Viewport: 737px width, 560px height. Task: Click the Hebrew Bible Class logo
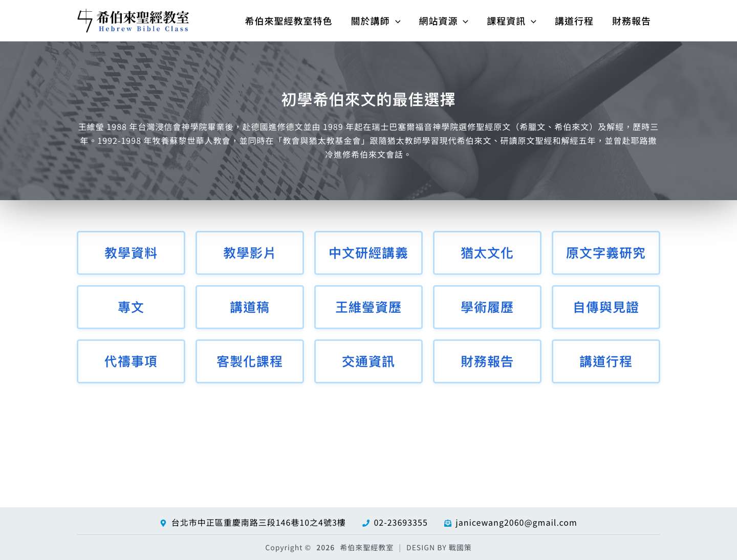pos(133,21)
